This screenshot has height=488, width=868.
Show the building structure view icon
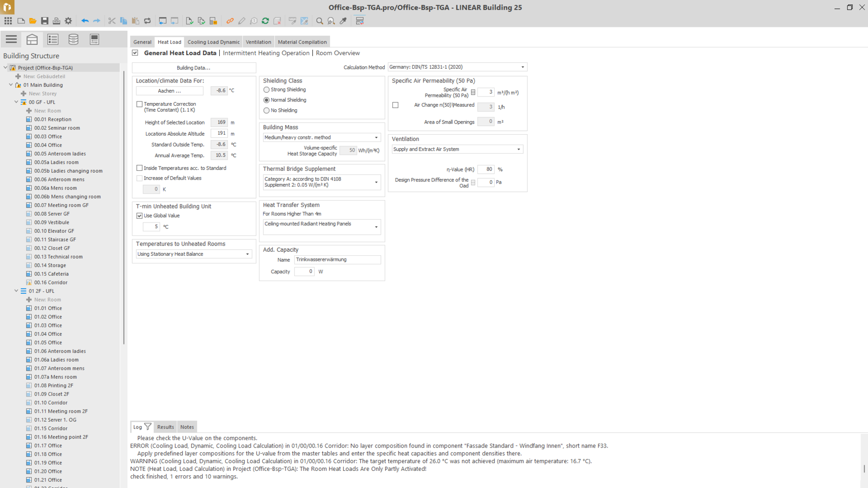coord(32,39)
